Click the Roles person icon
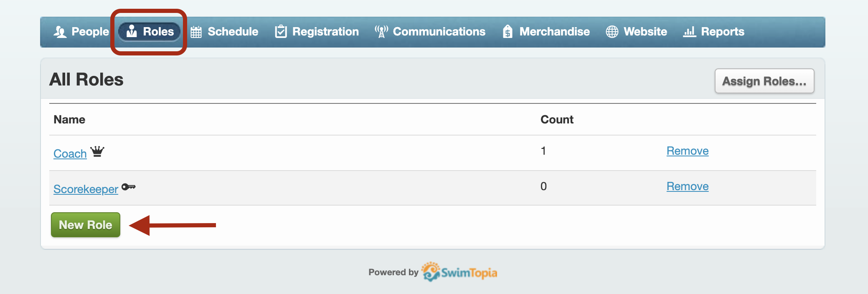 coord(132,31)
